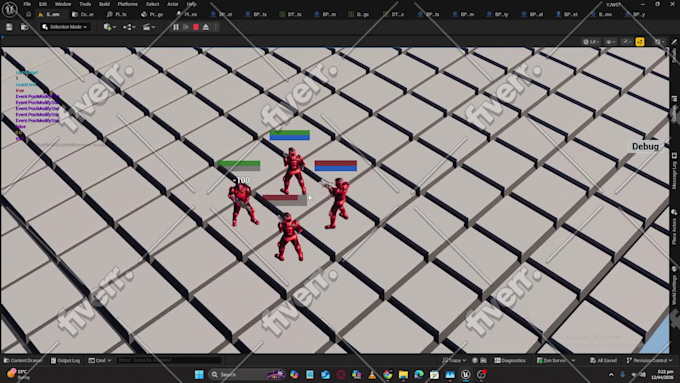
Task: Open the Tools menu
Action: pyautogui.click(x=85, y=4)
